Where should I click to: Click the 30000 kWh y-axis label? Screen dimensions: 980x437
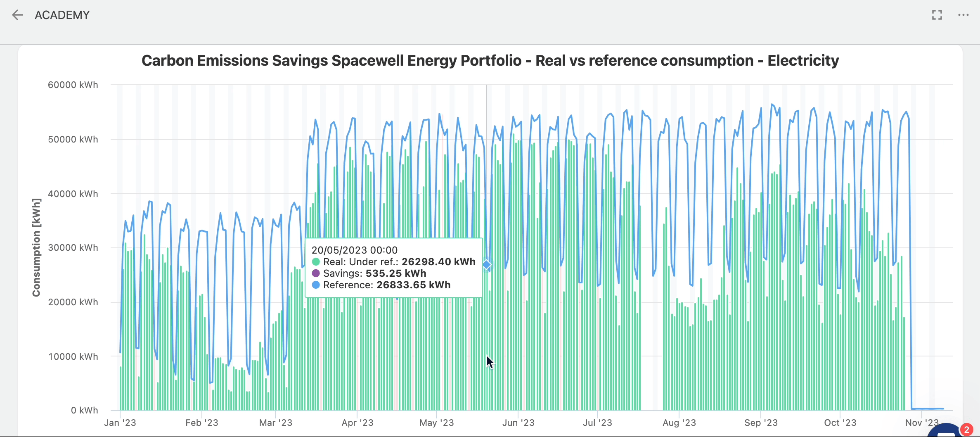(x=73, y=248)
